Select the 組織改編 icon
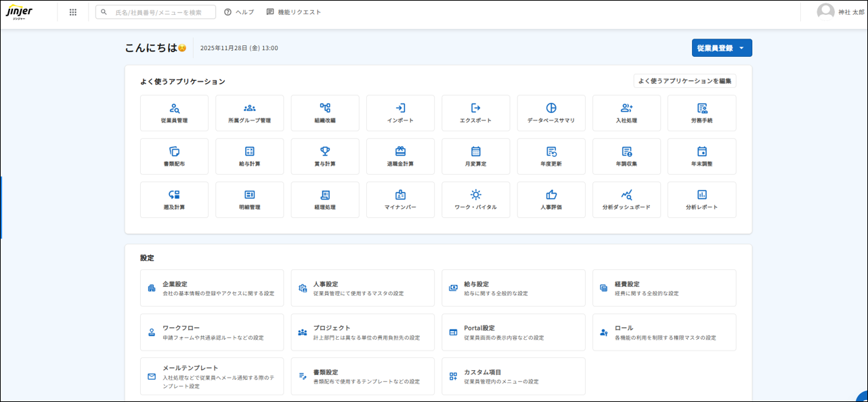 point(324,113)
